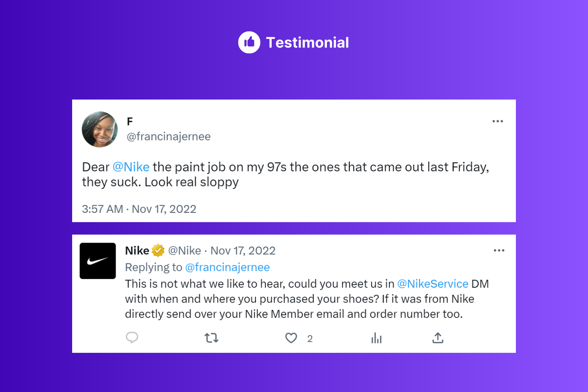
Task: Open francinajernee's profile photo
Action: click(x=100, y=129)
